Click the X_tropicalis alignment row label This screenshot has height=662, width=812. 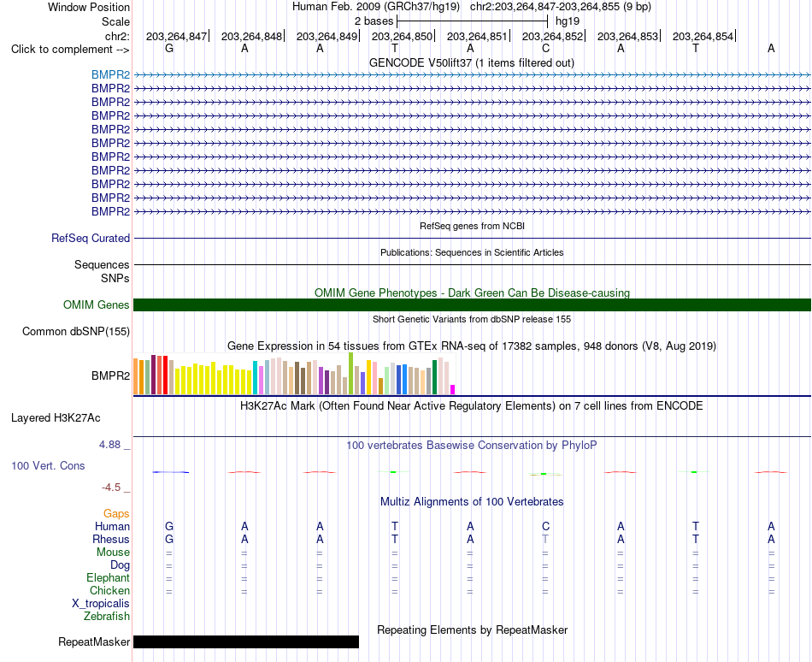click(x=101, y=604)
